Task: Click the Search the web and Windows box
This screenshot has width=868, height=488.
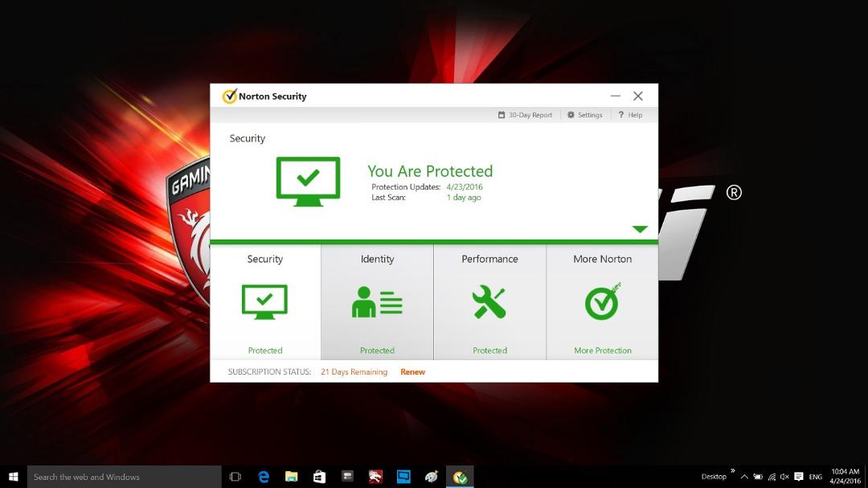Action: [x=125, y=477]
